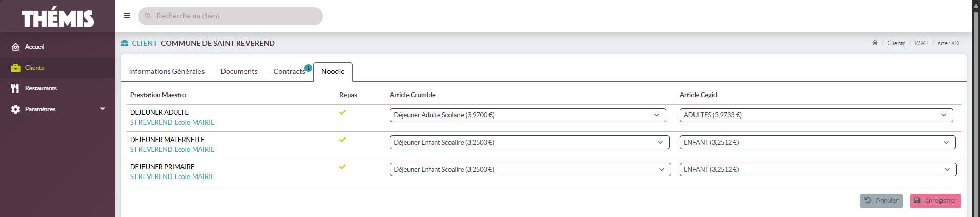Click the Repas checkmark for DEJEUNER PRIMAIRE
This screenshot has height=217, width=980.
pyautogui.click(x=342, y=167)
